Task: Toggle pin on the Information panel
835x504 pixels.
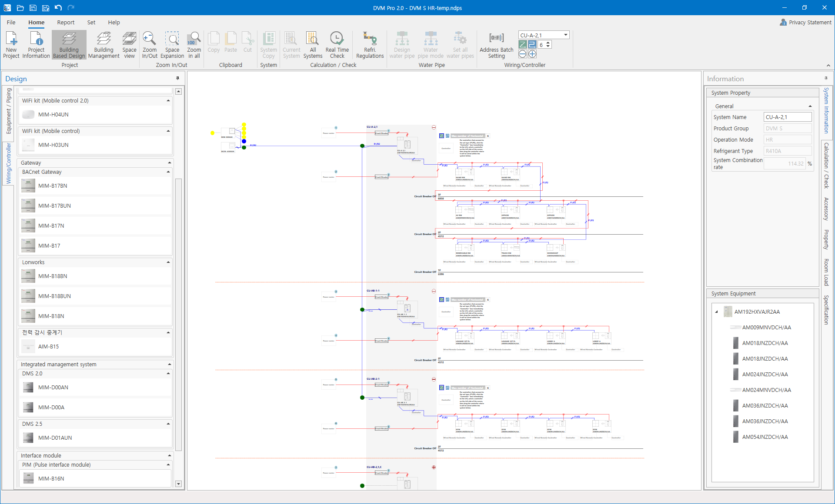Action: (x=826, y=78)
